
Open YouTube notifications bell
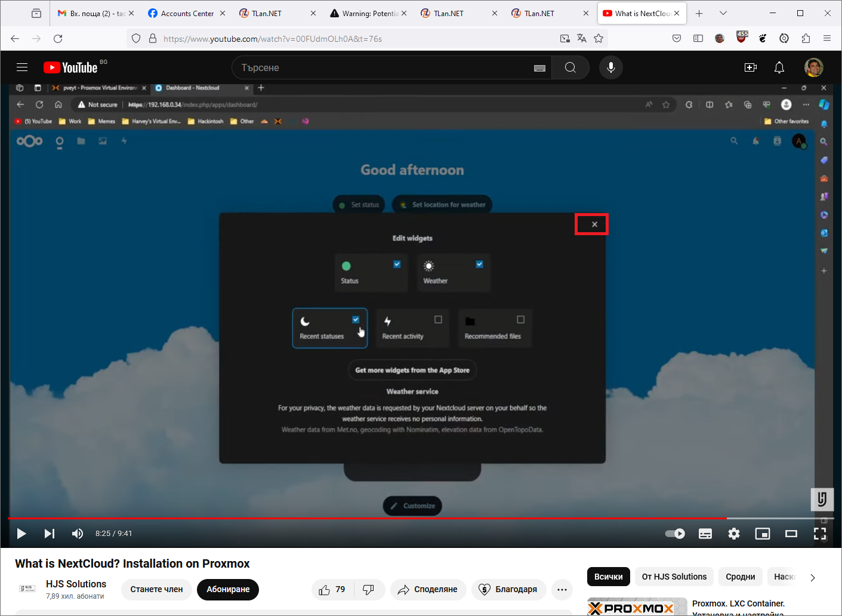[779, 67]
